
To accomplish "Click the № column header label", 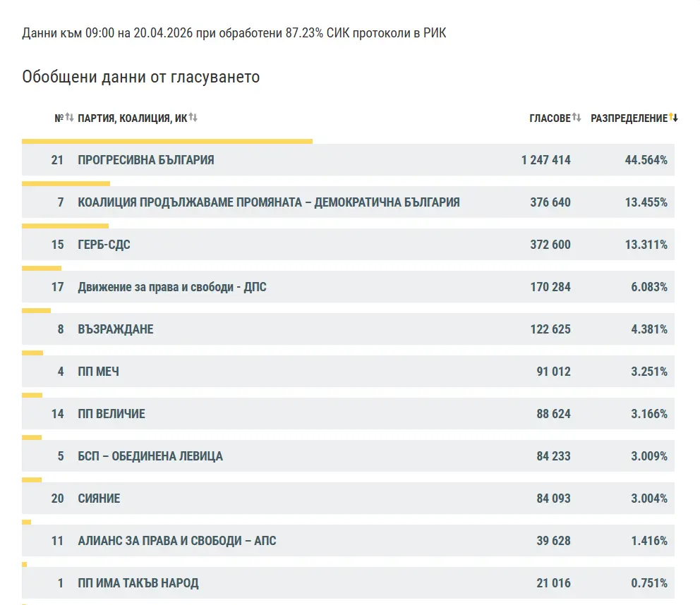I will (59, 118).
